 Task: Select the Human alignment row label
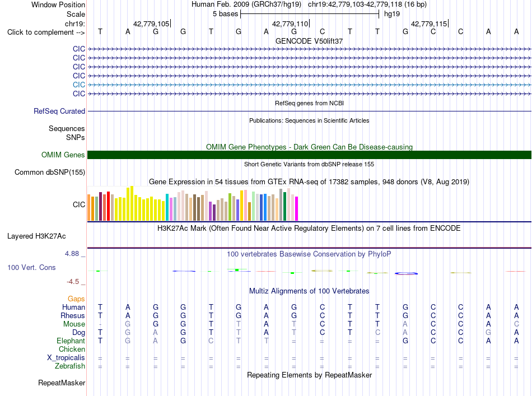(73, 307)
